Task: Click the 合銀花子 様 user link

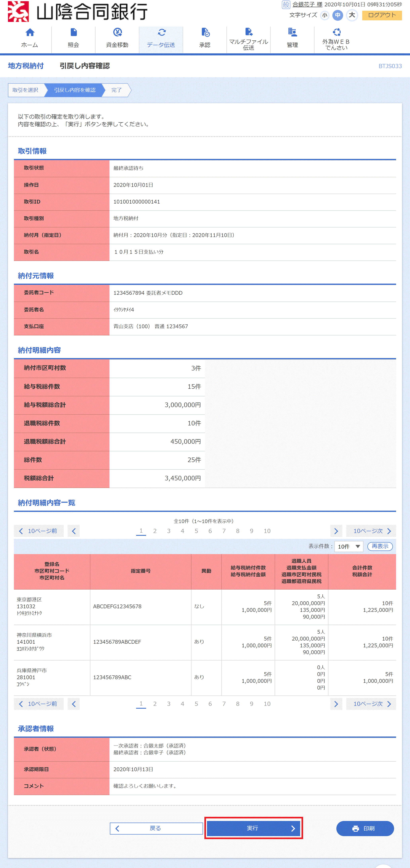Action: click(x=307, y=4)
